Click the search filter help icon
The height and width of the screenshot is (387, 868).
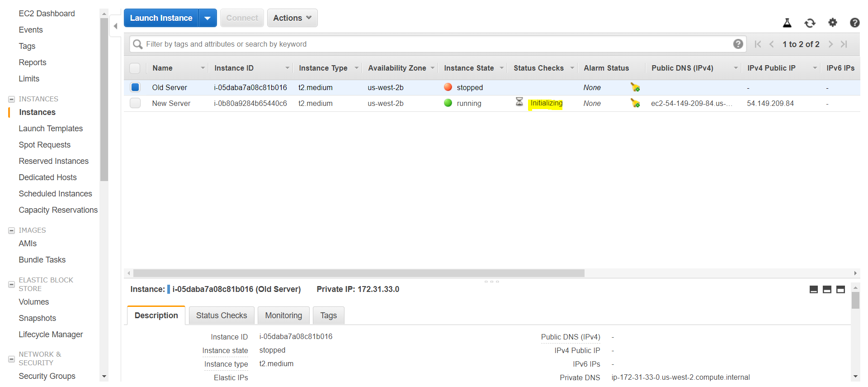[x=738, y=44]
